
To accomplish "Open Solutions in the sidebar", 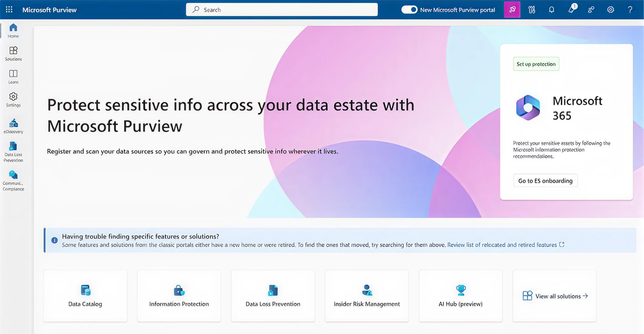I will point(13,54).
